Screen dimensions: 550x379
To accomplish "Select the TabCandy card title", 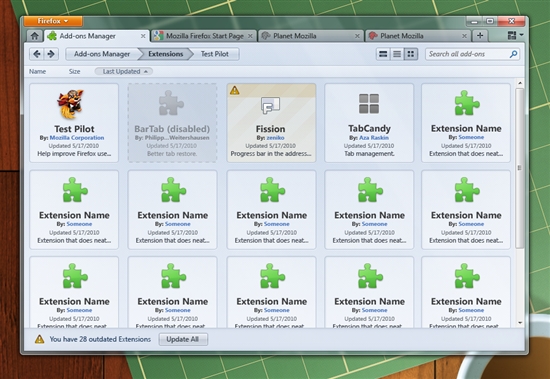I will click(369, 128).
